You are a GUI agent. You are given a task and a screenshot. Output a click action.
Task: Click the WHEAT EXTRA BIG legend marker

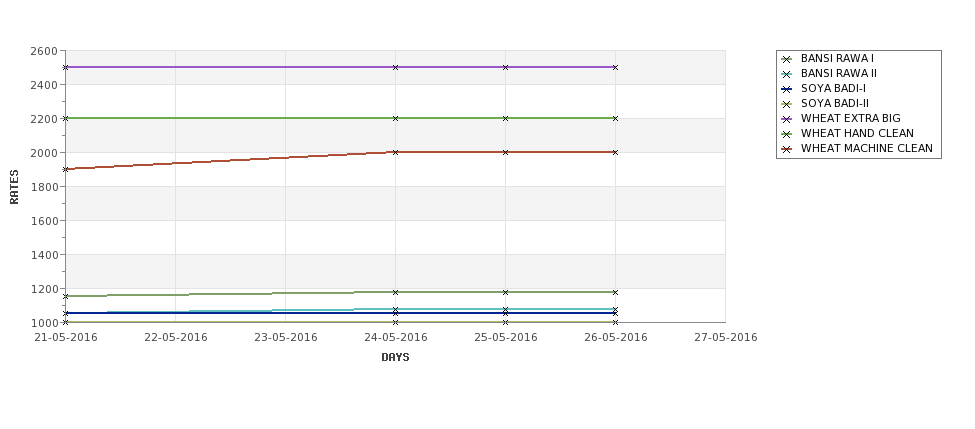point(787,119)
